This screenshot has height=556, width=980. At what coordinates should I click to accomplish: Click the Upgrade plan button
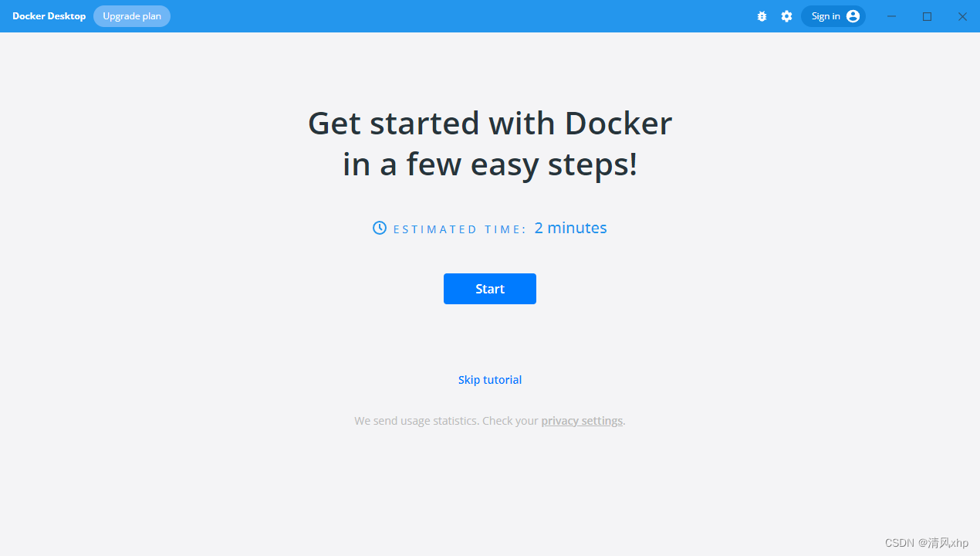click(132, 16)
